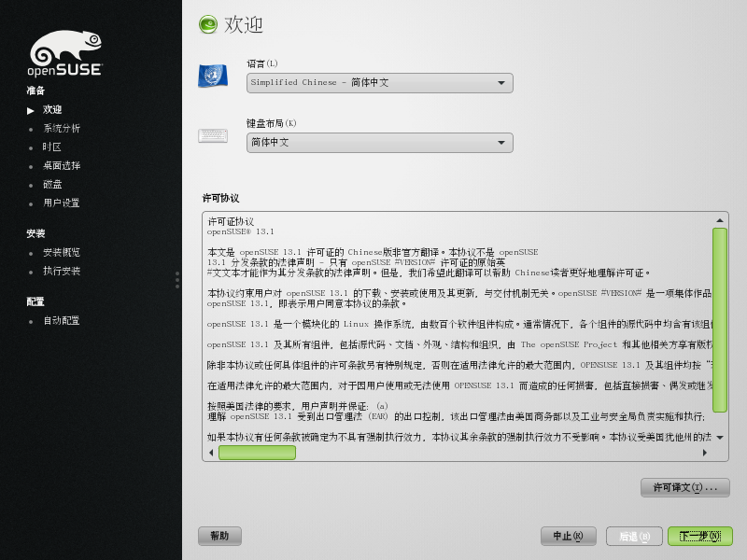Click the openSUSE chameleon logo
The width and height of the screenshot is (747, 560).
[x=64, y=53]
